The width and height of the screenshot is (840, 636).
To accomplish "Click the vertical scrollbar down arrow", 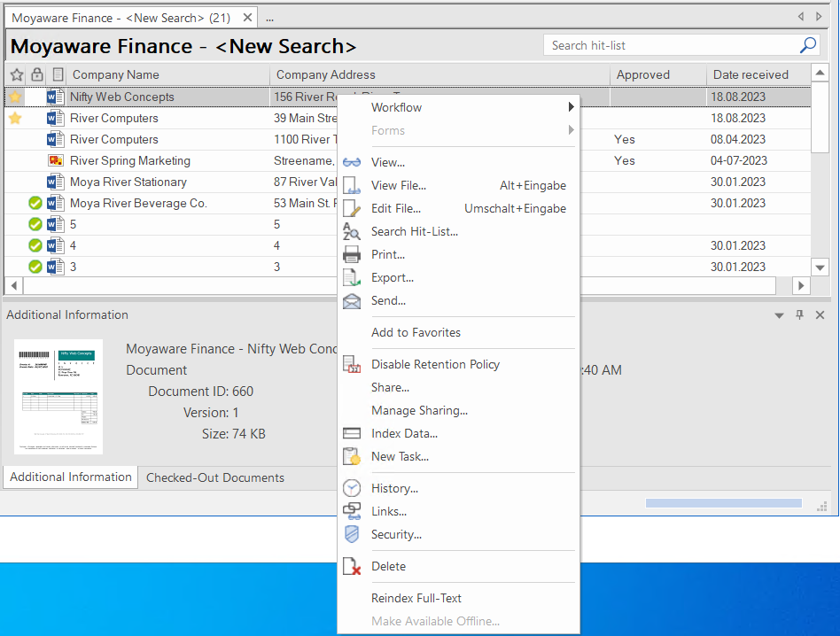I will coord(820,268).
